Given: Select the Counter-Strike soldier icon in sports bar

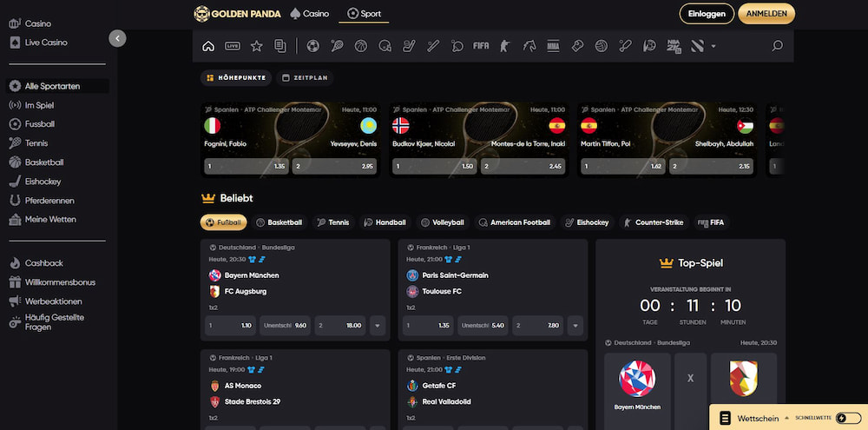Looking at the screenshot, I should (505, 46).
